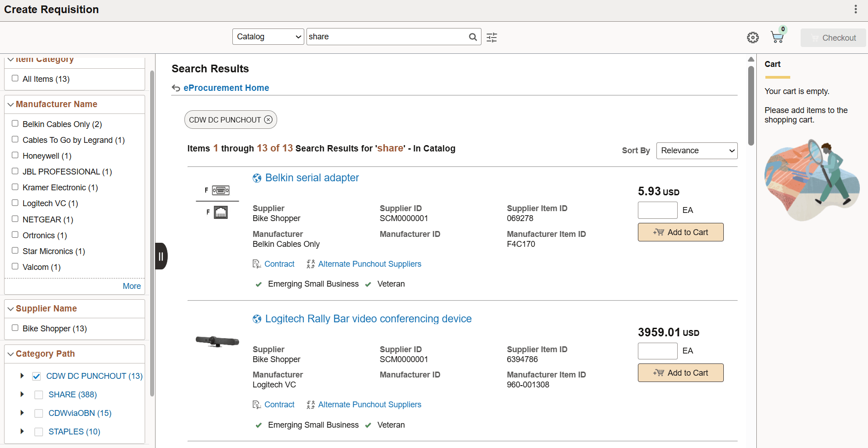The height and width of the screenshot is (448, 868).
Task: Click the Belkin serial adapter product image
Action: (217, 202)
